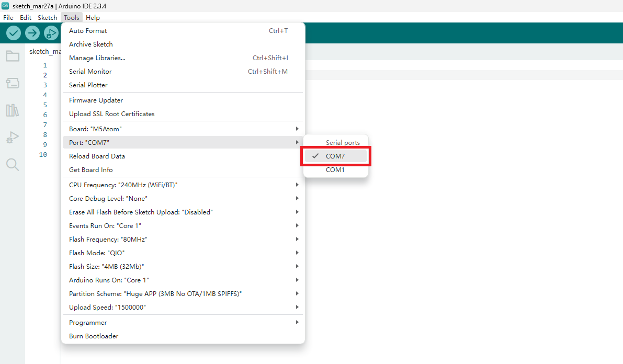The height and width of the screenshot is (364, 623).
Task: Choose Serial Monitor from Tools menu
Action: point(90,71)
